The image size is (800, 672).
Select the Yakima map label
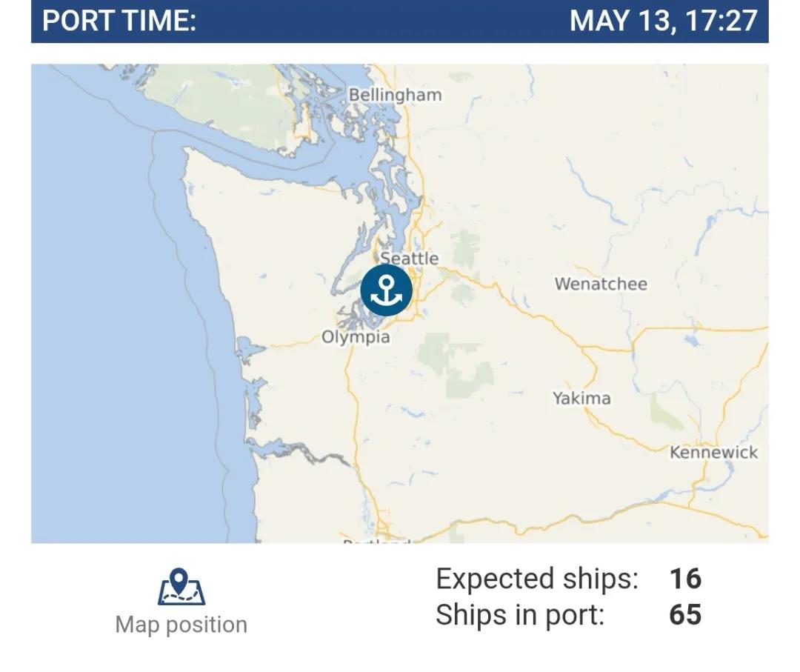click(x=581, y=398)
